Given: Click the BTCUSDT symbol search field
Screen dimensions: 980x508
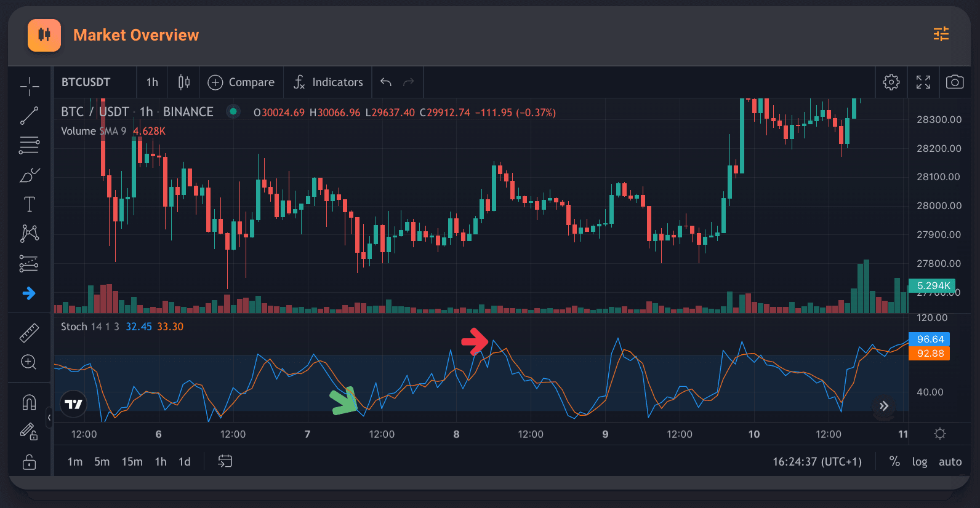Looking at the screenshot, I should tap(86, 82).
